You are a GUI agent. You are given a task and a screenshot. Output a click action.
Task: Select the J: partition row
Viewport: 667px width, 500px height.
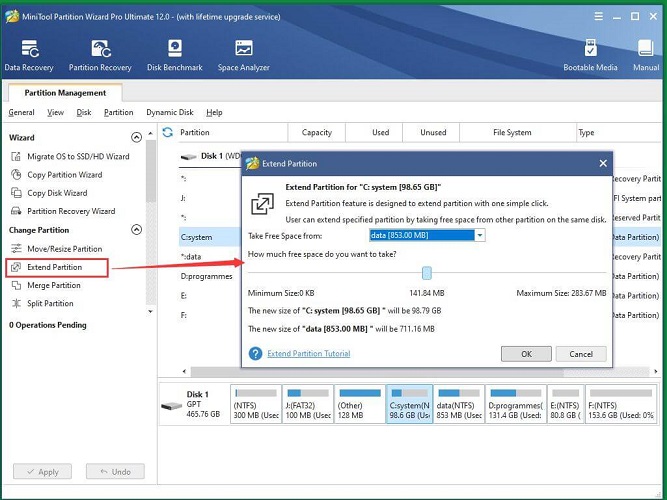click(210, 198)
